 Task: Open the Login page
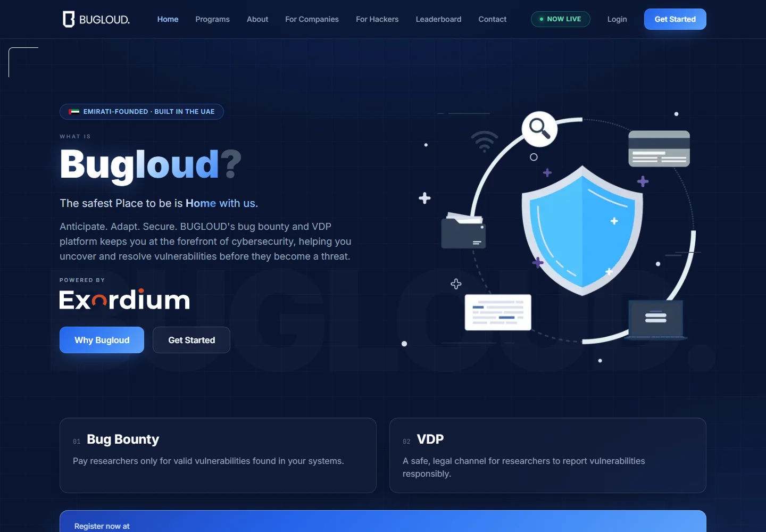coord(617,19)
